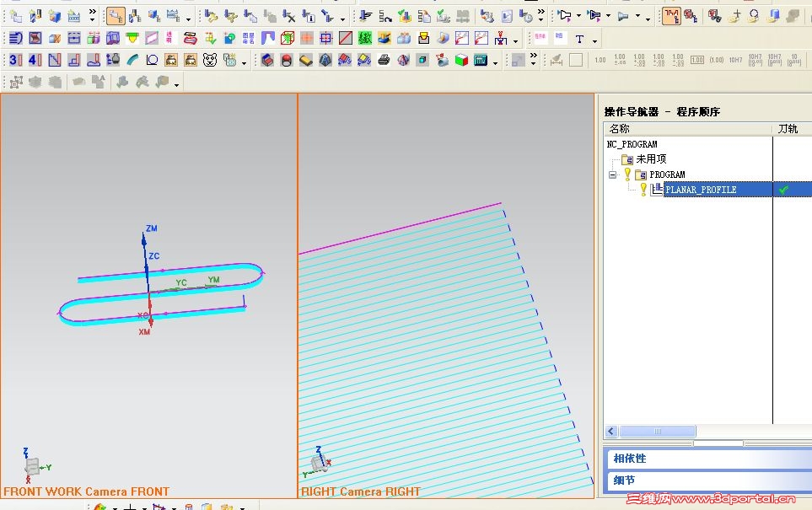Switch navigator to Machine Tool View
812x510 pixels.
point(135,17)
